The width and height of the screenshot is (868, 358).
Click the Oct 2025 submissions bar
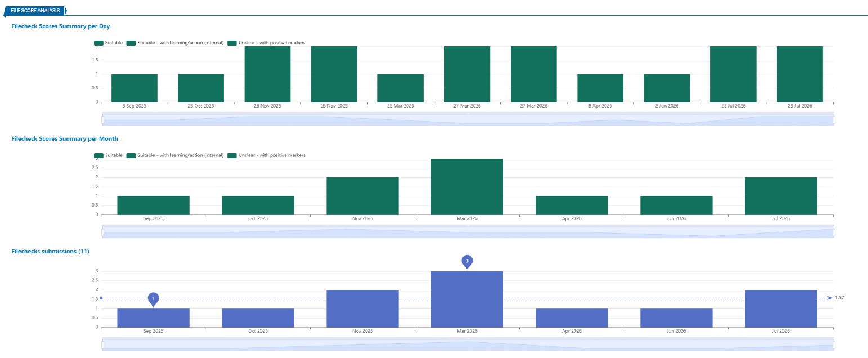258,317
